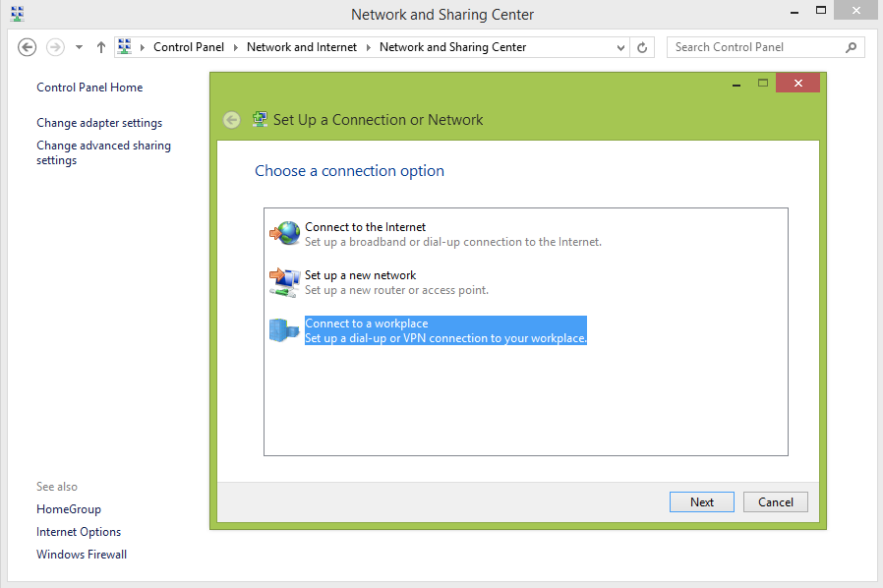Click the search magnifier icon

851,47
